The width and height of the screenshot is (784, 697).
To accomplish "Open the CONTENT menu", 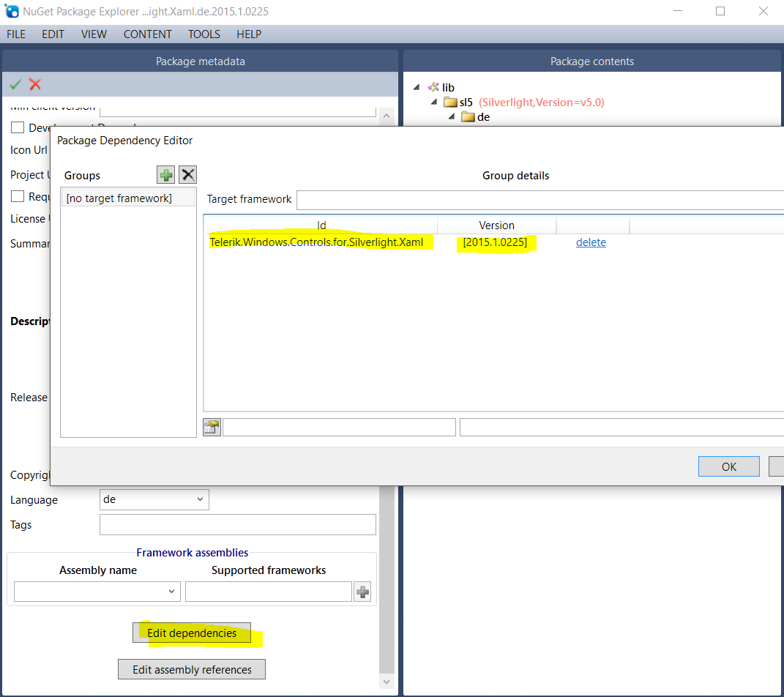I will pyautogui.click(x=147, y=34).
